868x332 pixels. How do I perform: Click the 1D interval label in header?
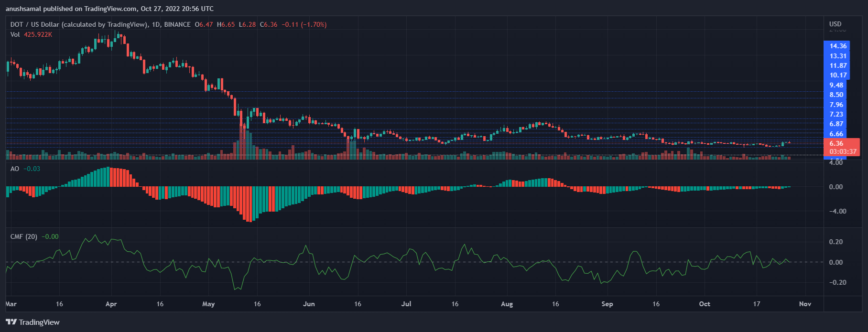pos(155,24)
